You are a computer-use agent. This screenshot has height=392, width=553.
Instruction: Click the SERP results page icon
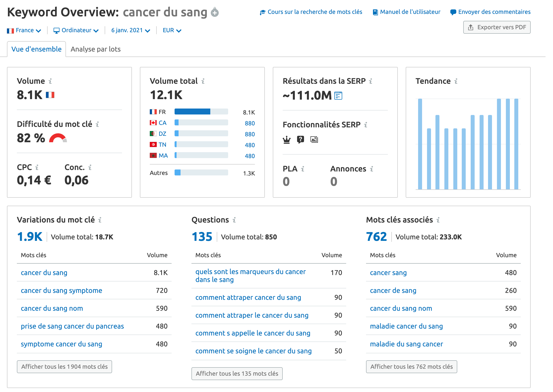[338, 96]
